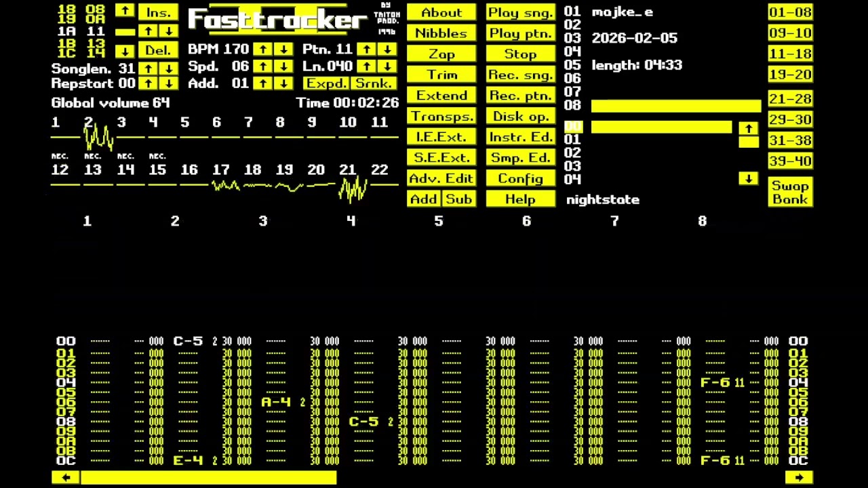Increase pattern length Ln. value
The image size is (868, 488).
coord(367,66)
